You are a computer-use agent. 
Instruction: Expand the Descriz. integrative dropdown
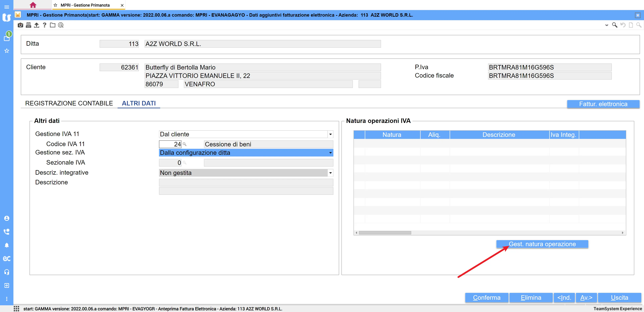coord(330,173)
